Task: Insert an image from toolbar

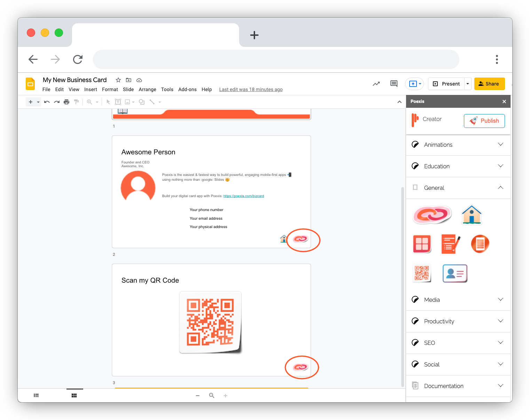Action: [x=127, y=102]
